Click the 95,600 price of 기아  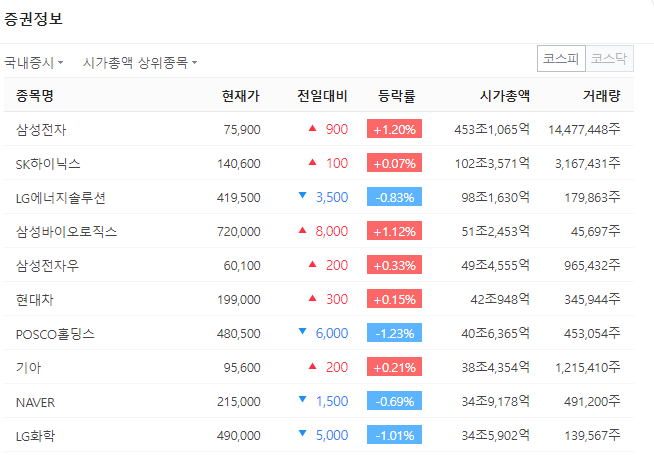242,368
